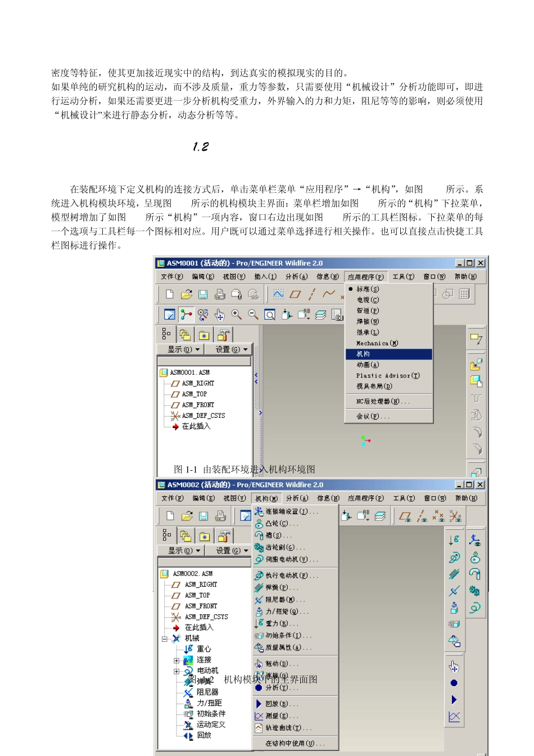Choose 伺服电动机(V)... in 机构 menu

pos(295,559)
